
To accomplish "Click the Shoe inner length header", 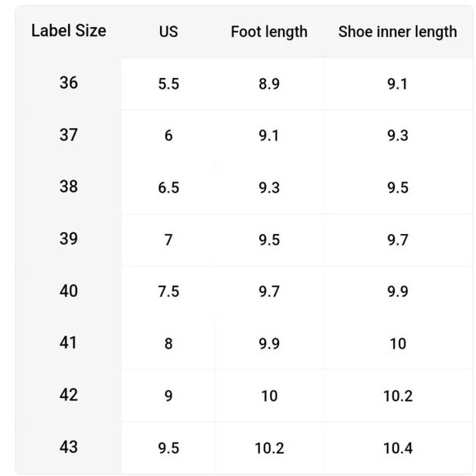I will (x=398, y=32).
